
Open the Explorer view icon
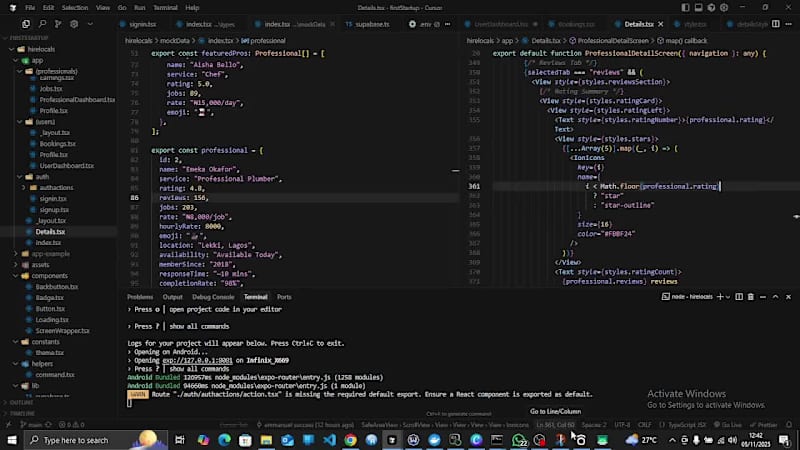pos(26,24)
